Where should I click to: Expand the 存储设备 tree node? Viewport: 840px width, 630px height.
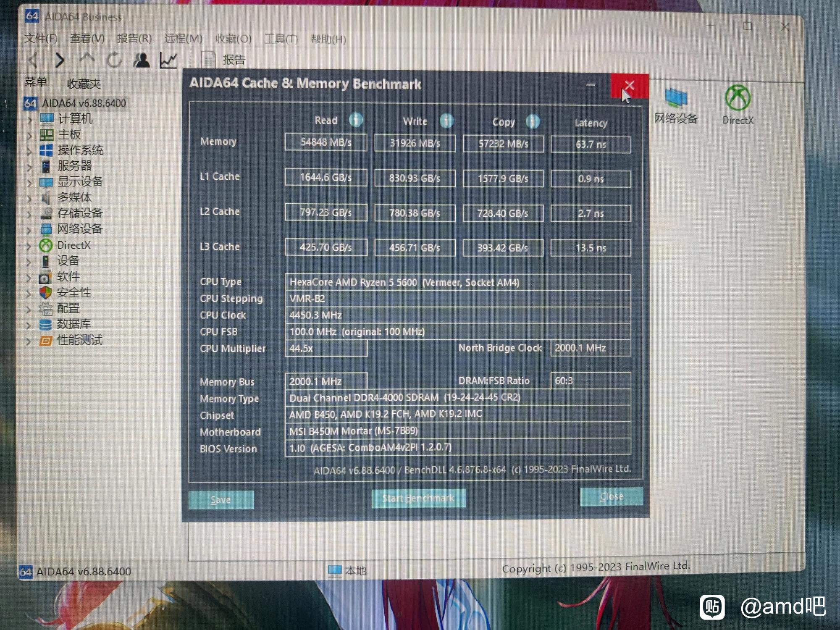pyautogui.click(x=29, y=215)
